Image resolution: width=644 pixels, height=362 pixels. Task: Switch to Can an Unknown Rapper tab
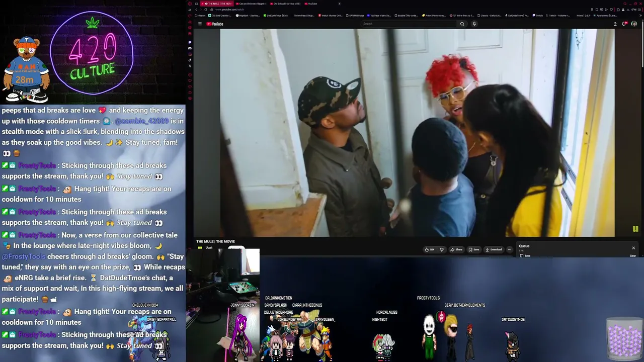(x=251, y=4)
